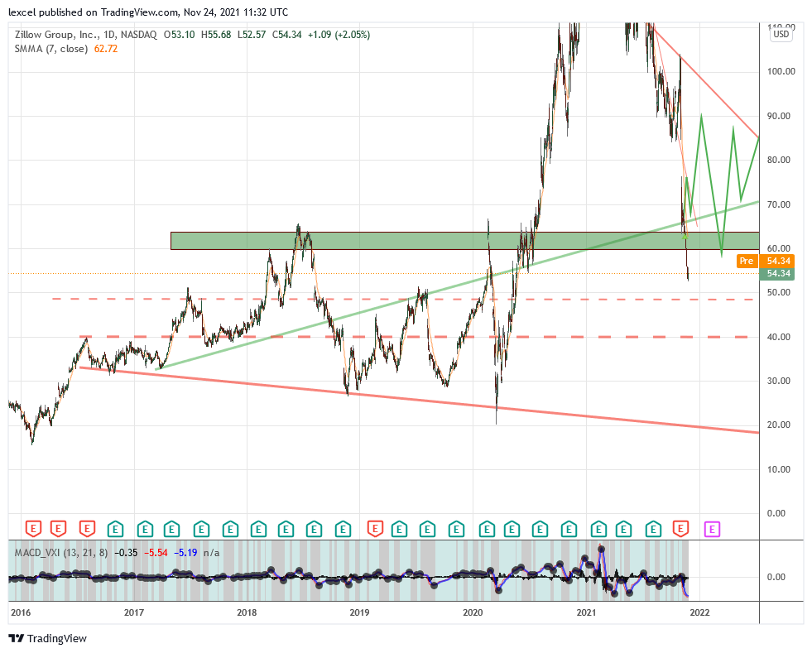Click the 0.00 label on the MACD axis
This screenshot has height=653, width=812.
coord(776,577)
